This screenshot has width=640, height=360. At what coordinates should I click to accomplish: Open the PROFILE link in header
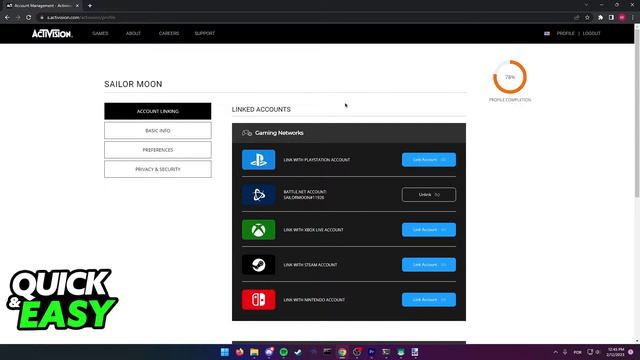coord(565,33)
